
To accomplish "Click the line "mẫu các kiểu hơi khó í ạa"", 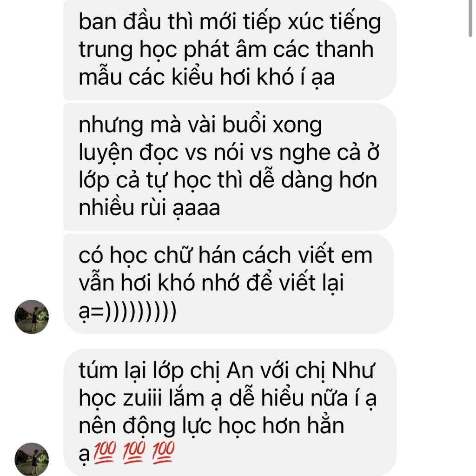I will (207, 77).
